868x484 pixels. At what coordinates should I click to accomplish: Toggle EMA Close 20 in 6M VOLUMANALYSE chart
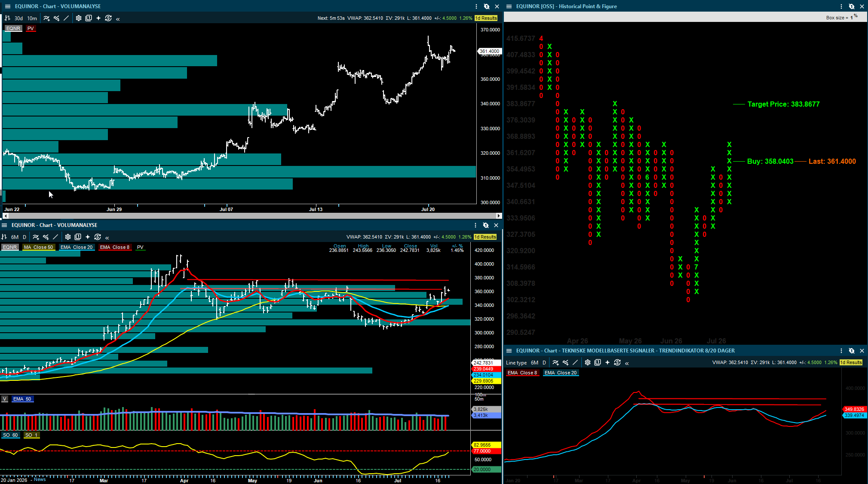click(77, 247)
